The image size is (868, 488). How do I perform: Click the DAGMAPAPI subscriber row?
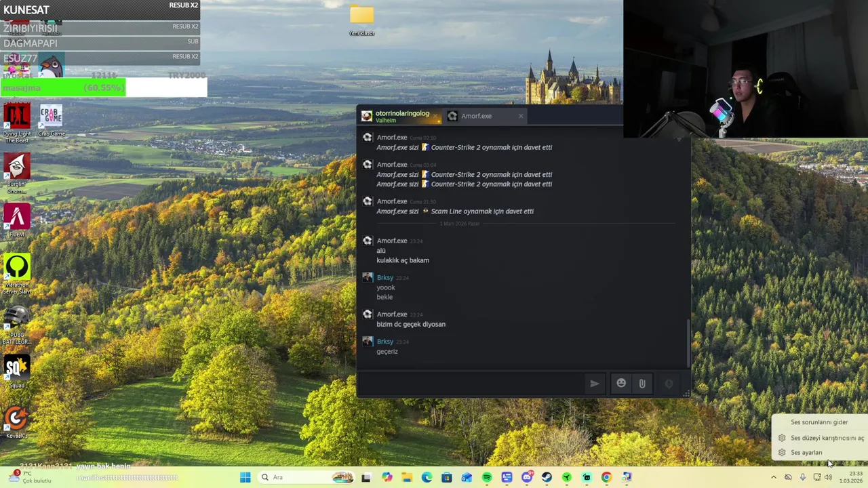click(x=100, y=43)
